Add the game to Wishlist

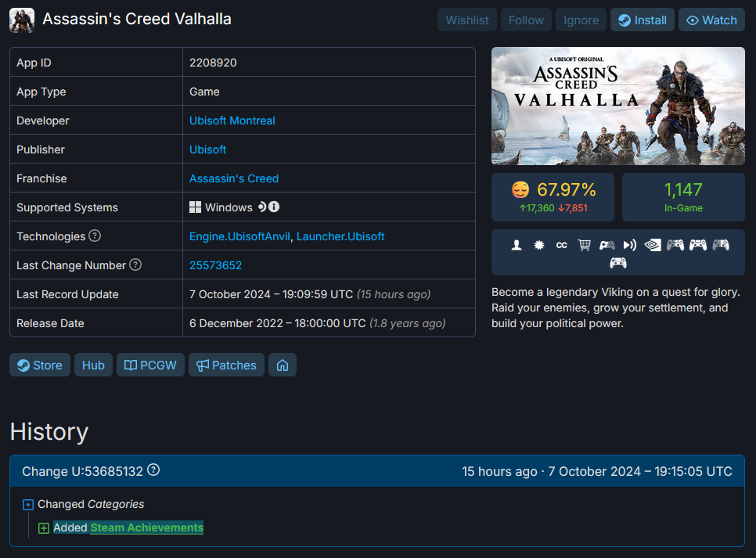(x=466, y=20)
